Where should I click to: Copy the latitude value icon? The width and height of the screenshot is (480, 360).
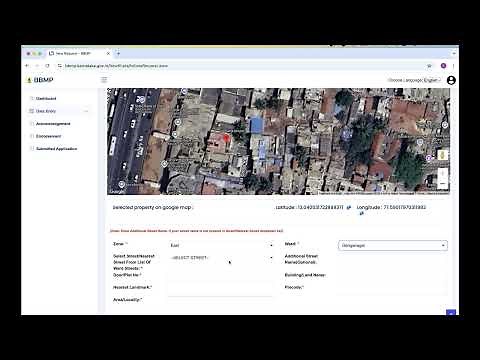[349, 207]
